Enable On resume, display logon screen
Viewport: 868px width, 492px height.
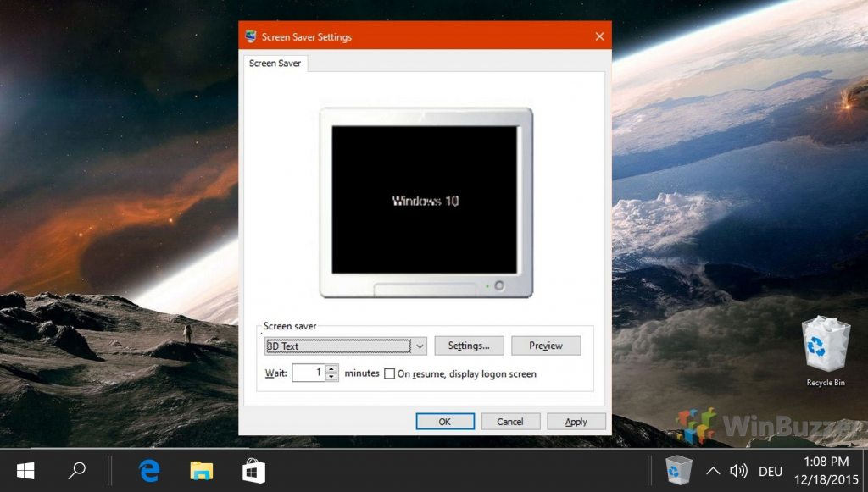click(390, 373)
